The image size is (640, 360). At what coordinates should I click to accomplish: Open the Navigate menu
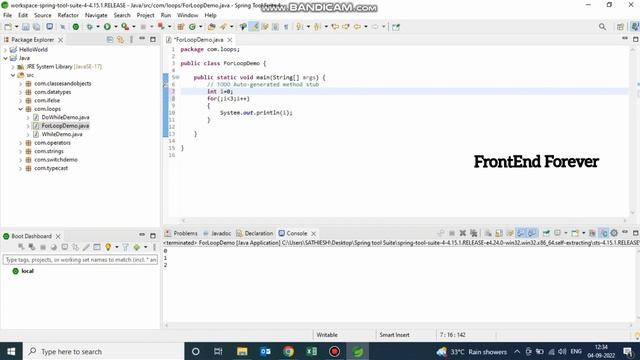pyautogui.click(x=96, y=15)
